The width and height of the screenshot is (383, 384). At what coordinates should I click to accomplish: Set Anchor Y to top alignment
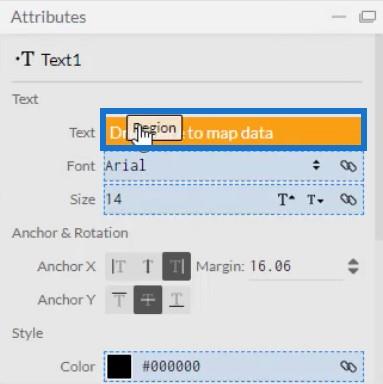coord(119,300)
